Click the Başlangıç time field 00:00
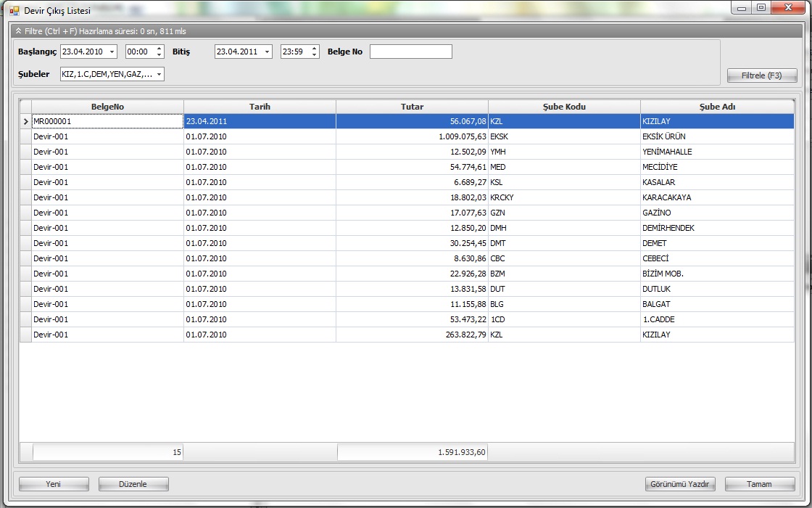 coord(140,52)
